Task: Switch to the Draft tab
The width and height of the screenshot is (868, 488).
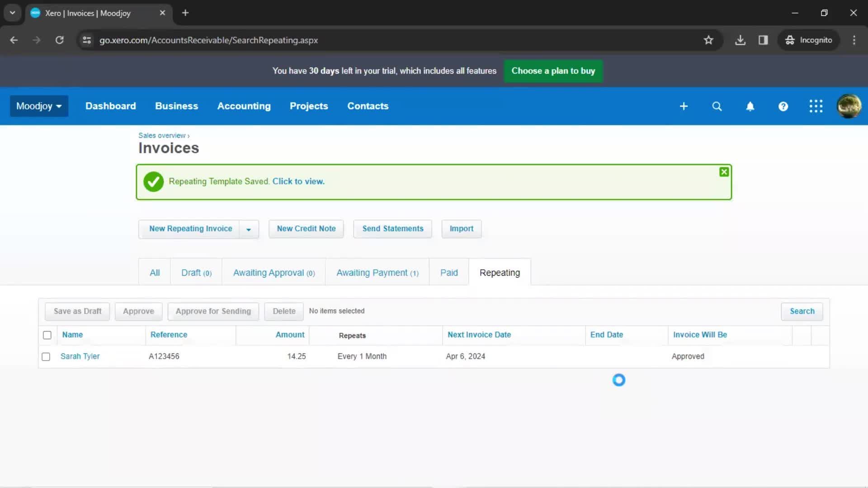Action: (196, 272)
